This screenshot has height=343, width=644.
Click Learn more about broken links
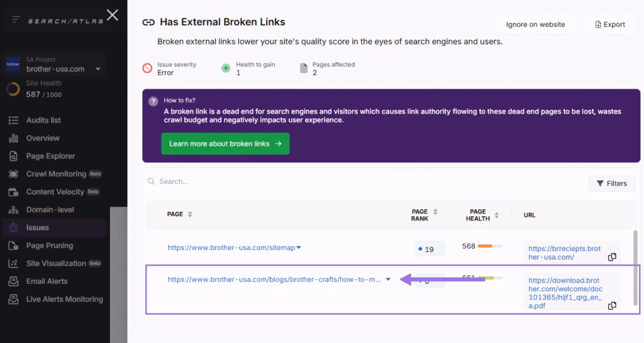point(225,144)
